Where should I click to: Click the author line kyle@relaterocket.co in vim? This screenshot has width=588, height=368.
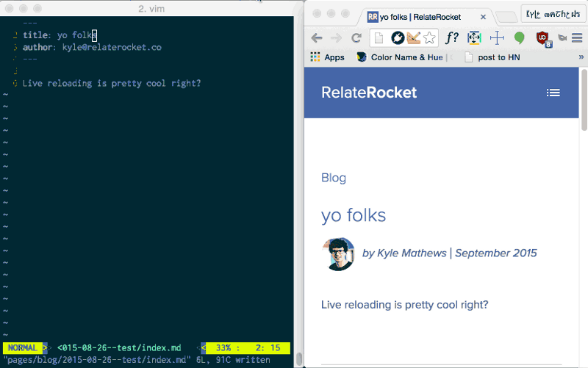pyautogui.click(x=93, y=47)
